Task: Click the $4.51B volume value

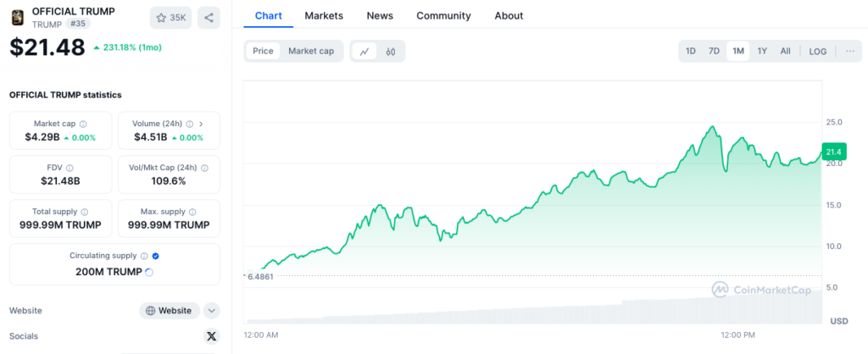Action: [151, 137]
